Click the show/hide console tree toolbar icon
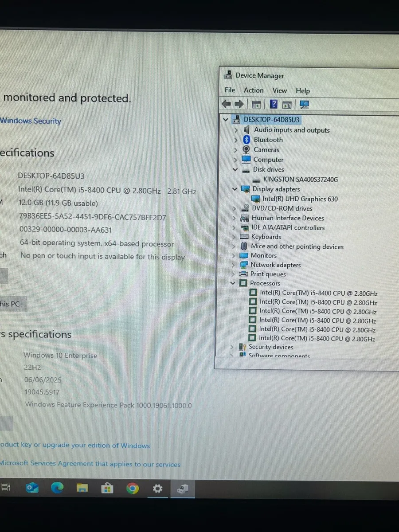399x532 pixels. [256, 105]
